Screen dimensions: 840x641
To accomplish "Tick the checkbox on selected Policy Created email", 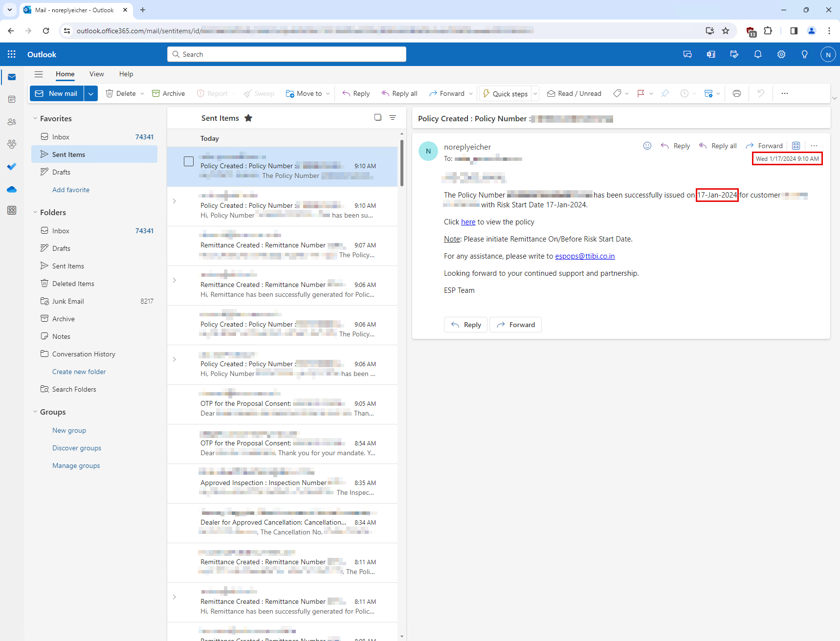I will tap(189, 161).
